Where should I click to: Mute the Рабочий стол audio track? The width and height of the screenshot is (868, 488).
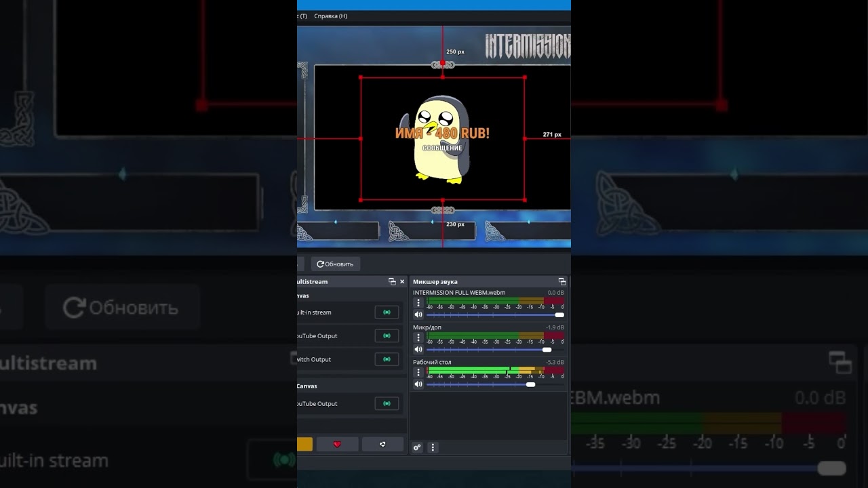(x=418, y=384)
